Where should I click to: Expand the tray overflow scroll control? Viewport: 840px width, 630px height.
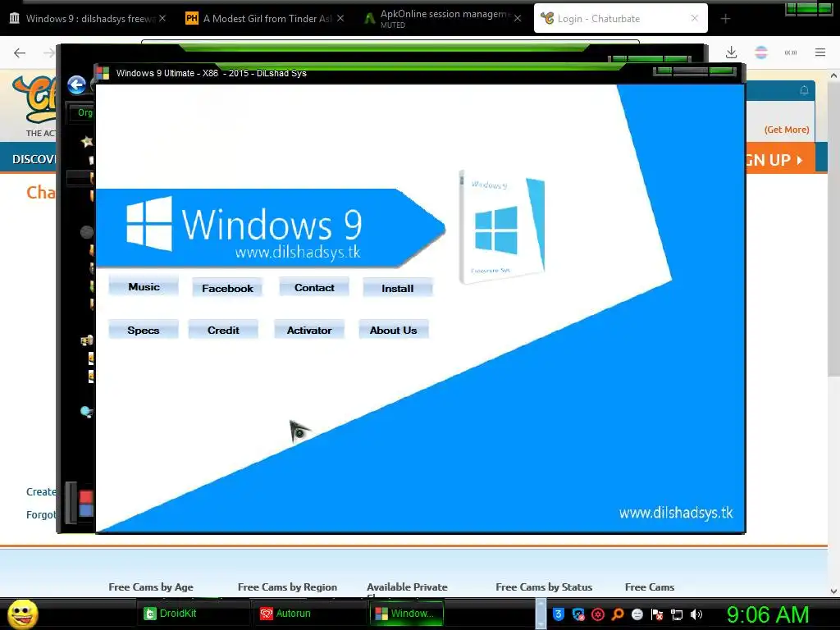coord(541,614)
